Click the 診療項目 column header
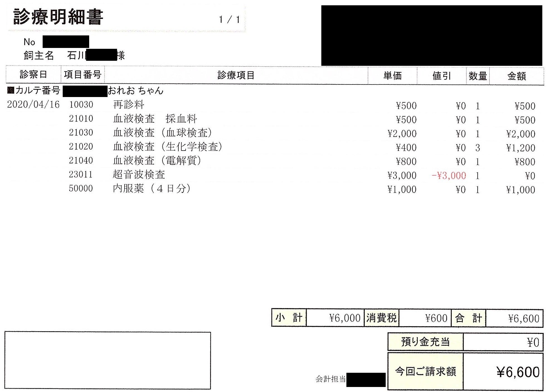This screenshot has width=549, height=392. (x=236, y=75)
